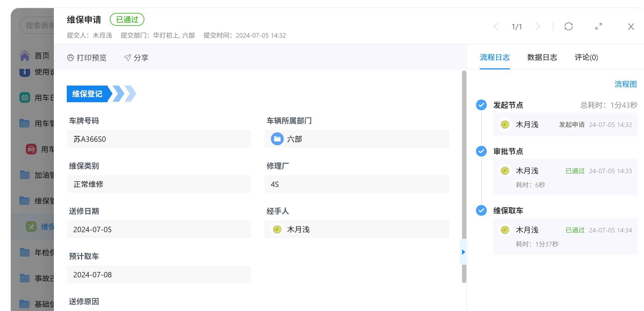Click the 维保取车 checkmark circle

click(481, 210)
